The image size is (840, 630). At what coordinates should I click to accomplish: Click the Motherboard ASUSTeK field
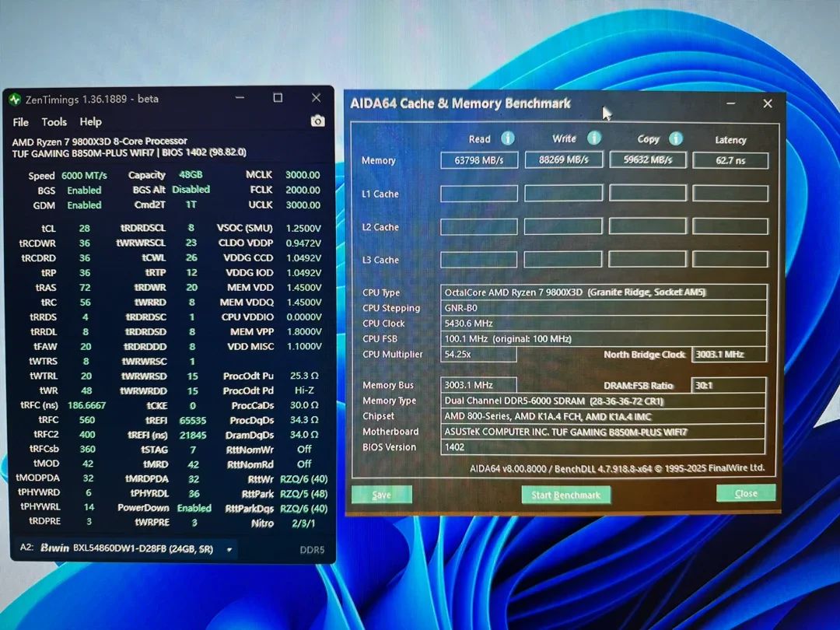[x=604, y=432]
